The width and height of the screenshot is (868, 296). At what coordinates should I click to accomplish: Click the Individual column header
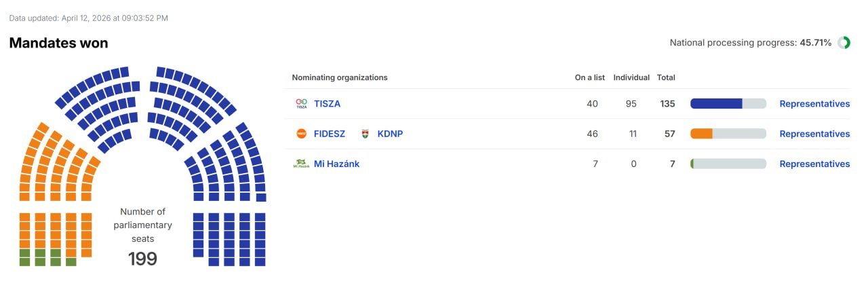click(631, 77)
